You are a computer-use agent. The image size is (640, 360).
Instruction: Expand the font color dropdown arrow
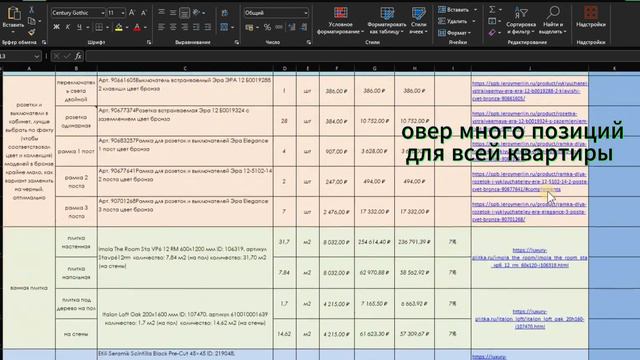[145, 28]
